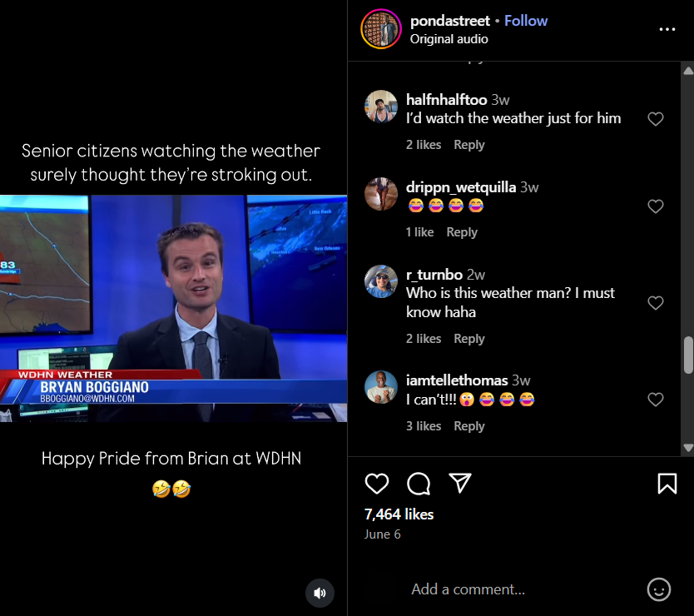
Task: Like r_turnbo's comment
Action: [x=656, y=303]
